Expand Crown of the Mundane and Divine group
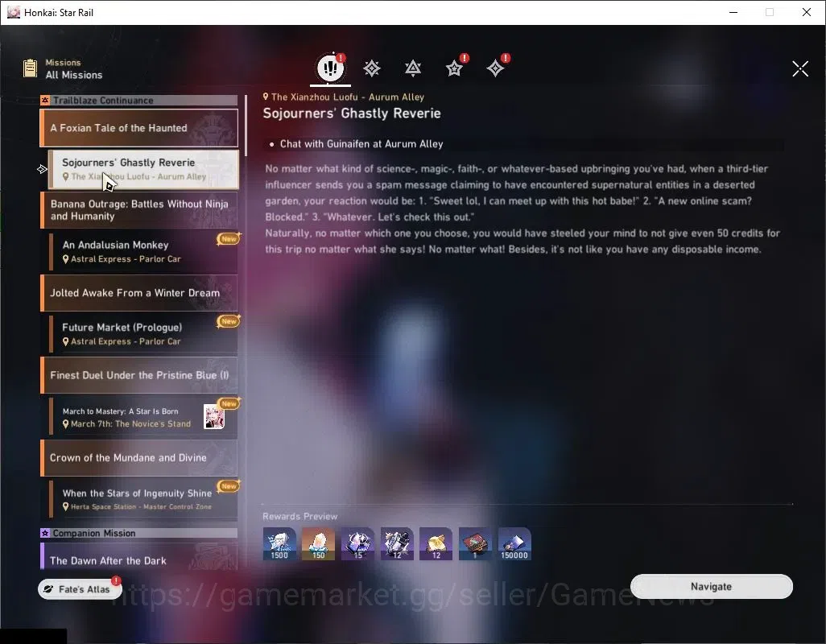Screen dimensions: 826x644 coord(139,457)
